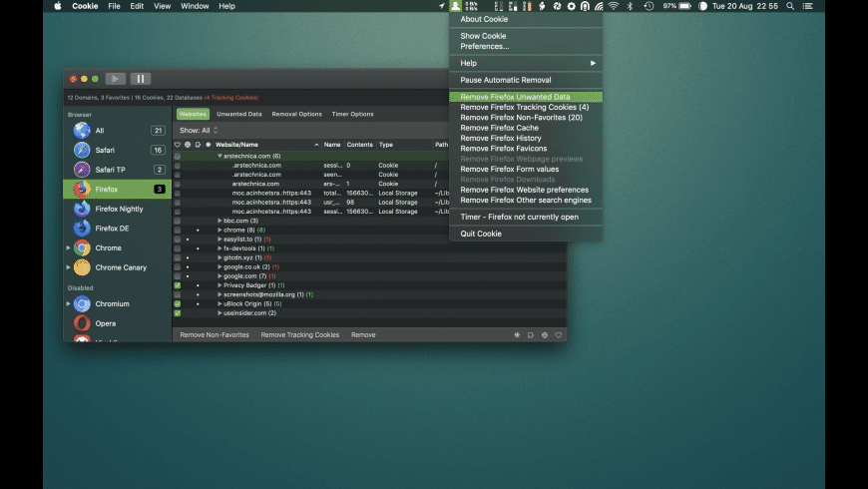
Task: Open Spotlight search in menu bar
Action: pyautogui.click(x=790, y=6)
